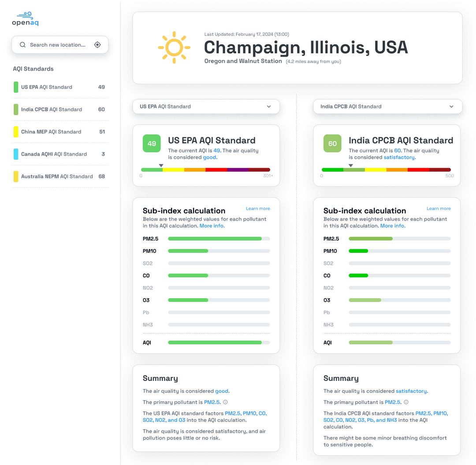Click the 60 value link in India CPCB card
The width and height of the screenshot is (476, 465).
coord(398,151)
